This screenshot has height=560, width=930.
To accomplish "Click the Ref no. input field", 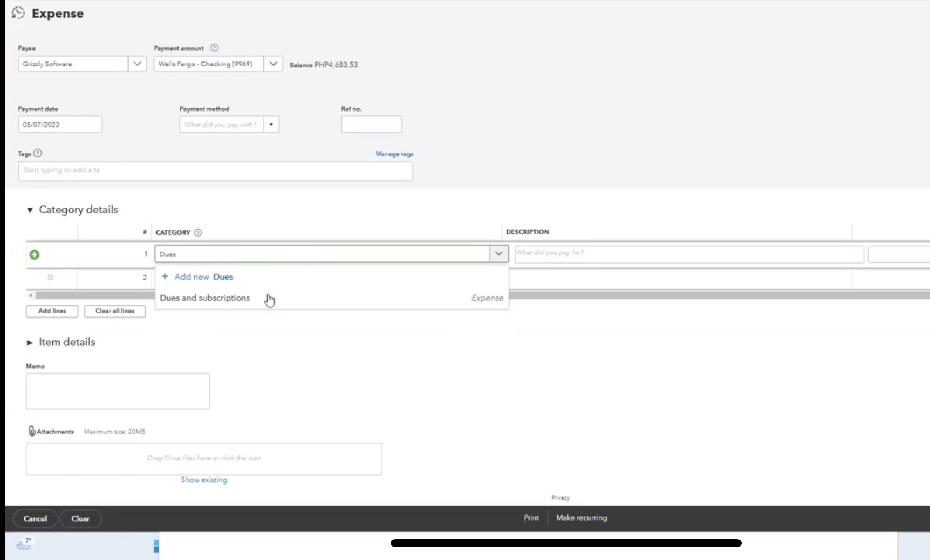I will pyautogui.click(x=372, y=125).
